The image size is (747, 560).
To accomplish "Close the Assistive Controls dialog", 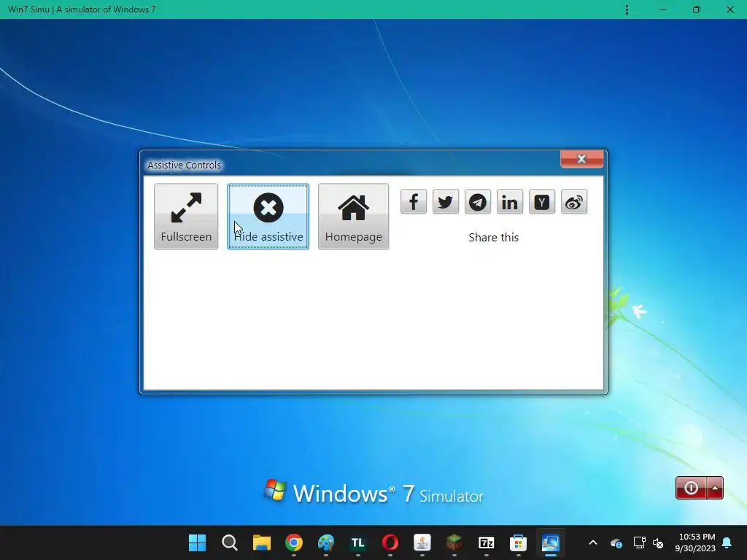I will 581,159.
